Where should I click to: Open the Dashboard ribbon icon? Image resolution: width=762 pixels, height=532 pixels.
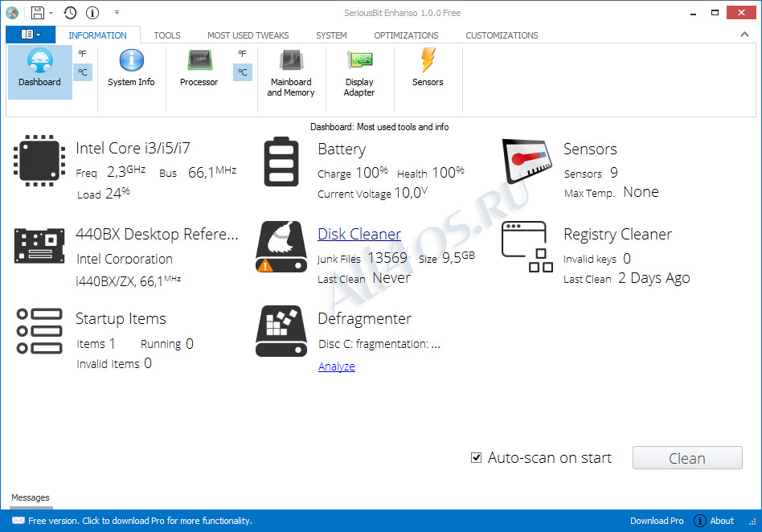40,72
